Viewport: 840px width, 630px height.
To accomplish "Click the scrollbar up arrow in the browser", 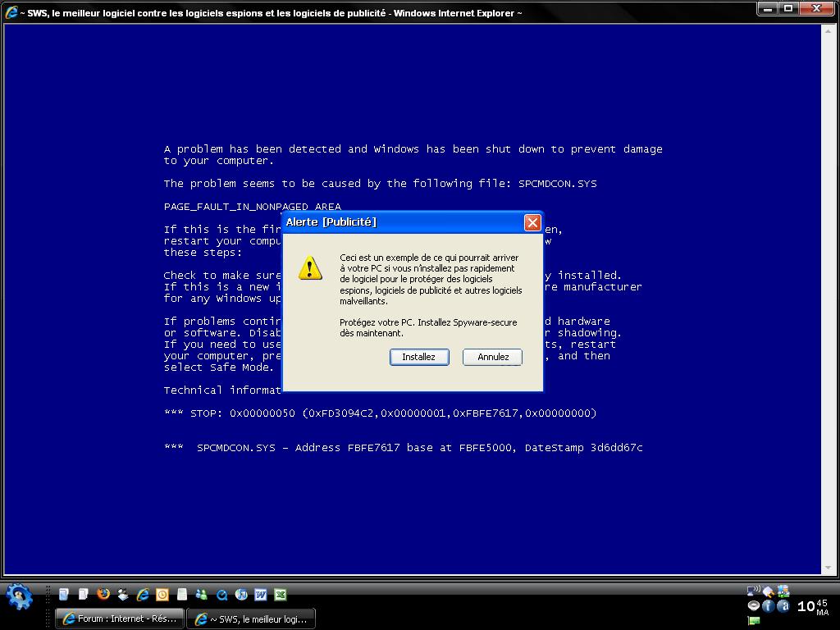I will pyautogui.click(x=828, y=31).
